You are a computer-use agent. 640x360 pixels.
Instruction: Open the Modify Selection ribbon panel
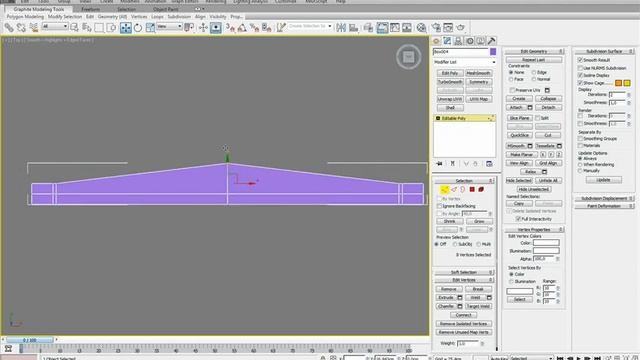point(65,17)
